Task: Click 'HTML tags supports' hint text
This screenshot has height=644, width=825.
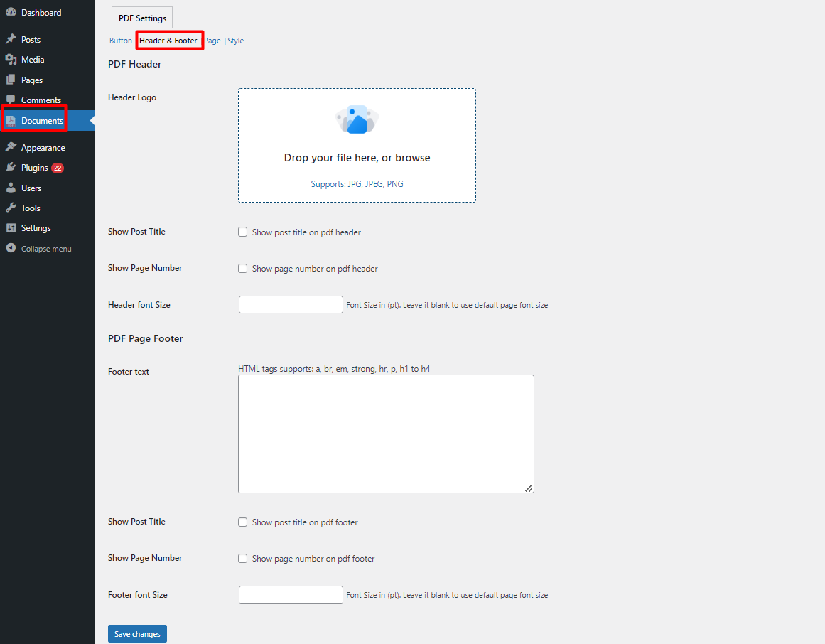Action: pyautogui.click(x=334, y=369)
